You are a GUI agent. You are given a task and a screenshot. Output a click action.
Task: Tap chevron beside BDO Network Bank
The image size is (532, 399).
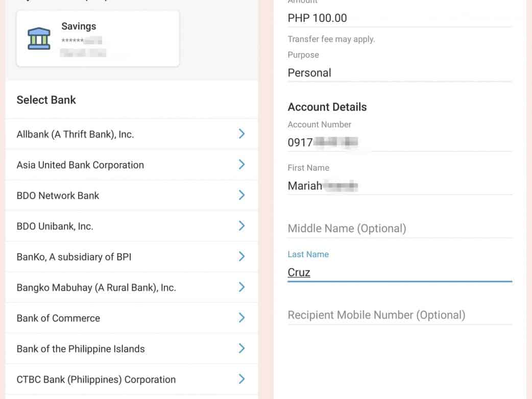point(241,195)
